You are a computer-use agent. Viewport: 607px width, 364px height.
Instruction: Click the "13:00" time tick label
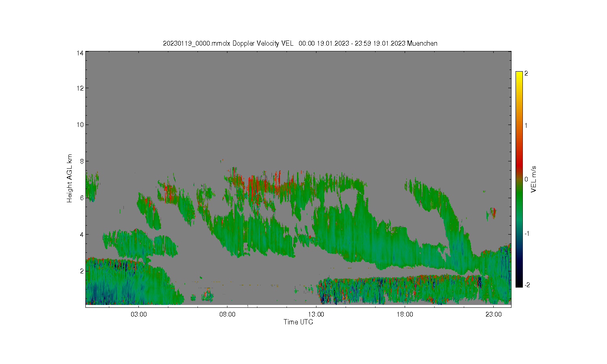click(x=316, y=314)
